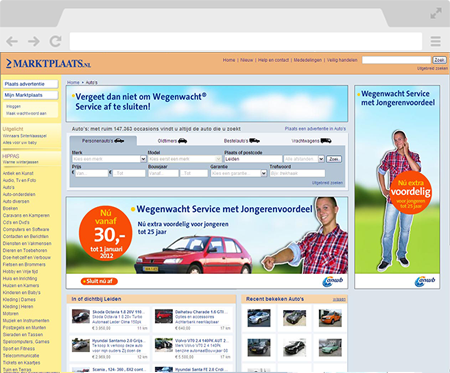Switch to the Oldtimers tab
The image size is (450, 373).
172,141
